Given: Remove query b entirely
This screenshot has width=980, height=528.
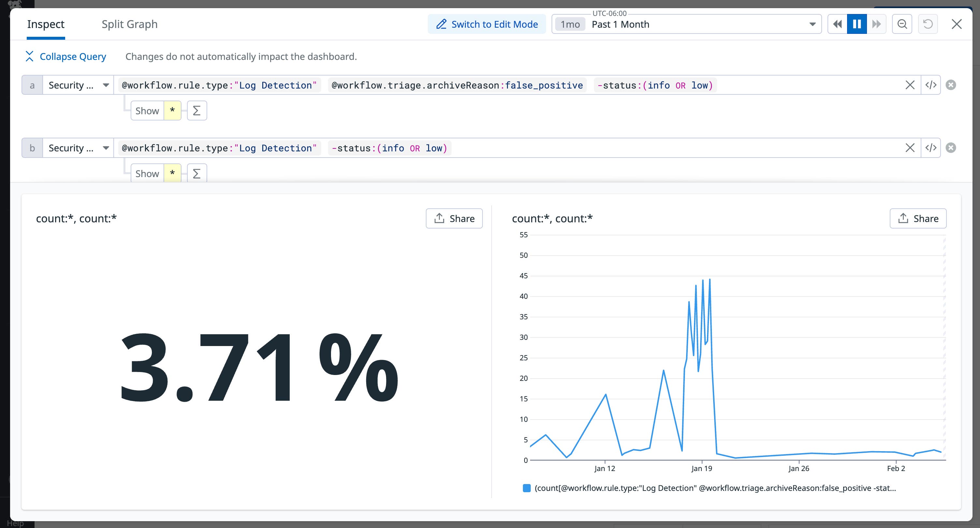Looking at the screenshot, I should 951,147.
